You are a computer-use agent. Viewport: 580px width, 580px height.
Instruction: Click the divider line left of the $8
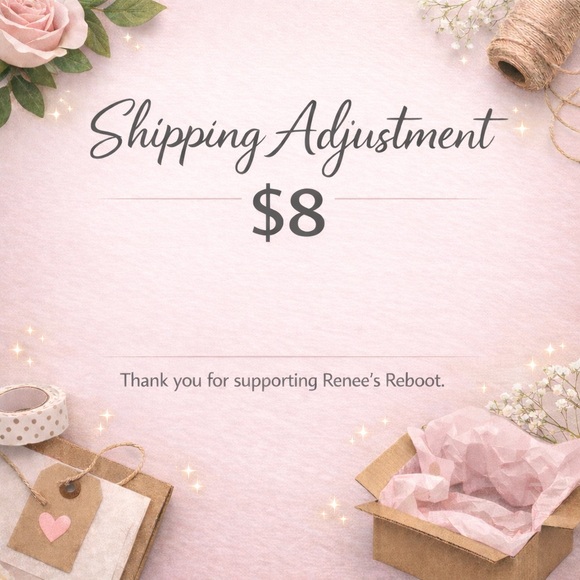pos(171,199)
